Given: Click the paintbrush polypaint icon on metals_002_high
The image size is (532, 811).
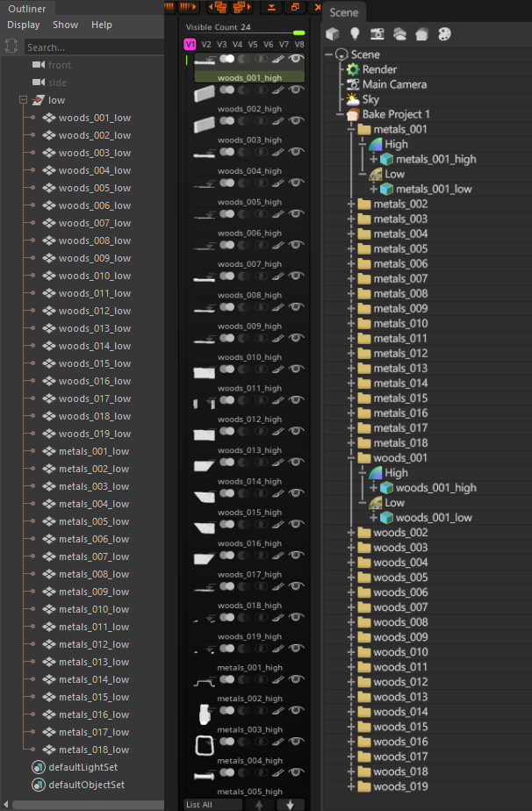Looking at the screenshot, I should pyautogui.click(x=278, y=679).
